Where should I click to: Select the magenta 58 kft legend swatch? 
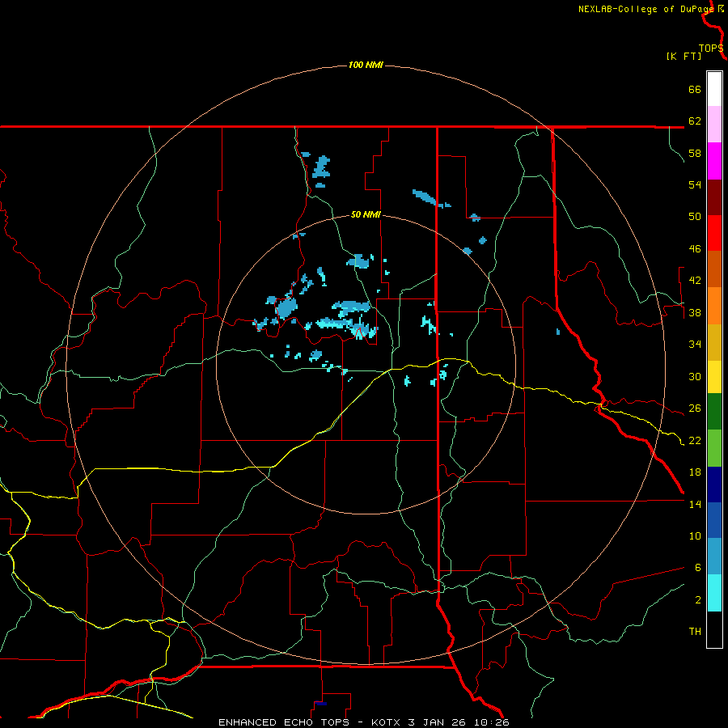714,161
